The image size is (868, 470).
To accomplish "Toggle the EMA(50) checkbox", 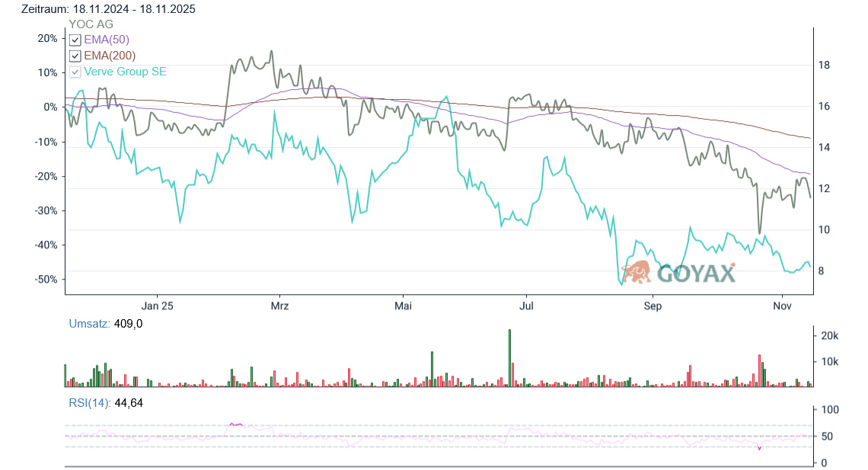I will tap(75, 40).
